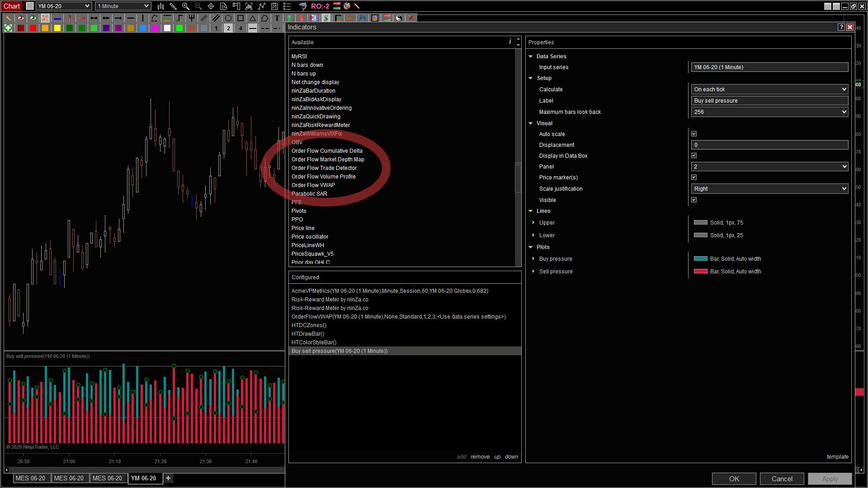The width and height of the screenshot is (868, 488).
Task: Click the Cancel button
Action: (x=782, y=479)
